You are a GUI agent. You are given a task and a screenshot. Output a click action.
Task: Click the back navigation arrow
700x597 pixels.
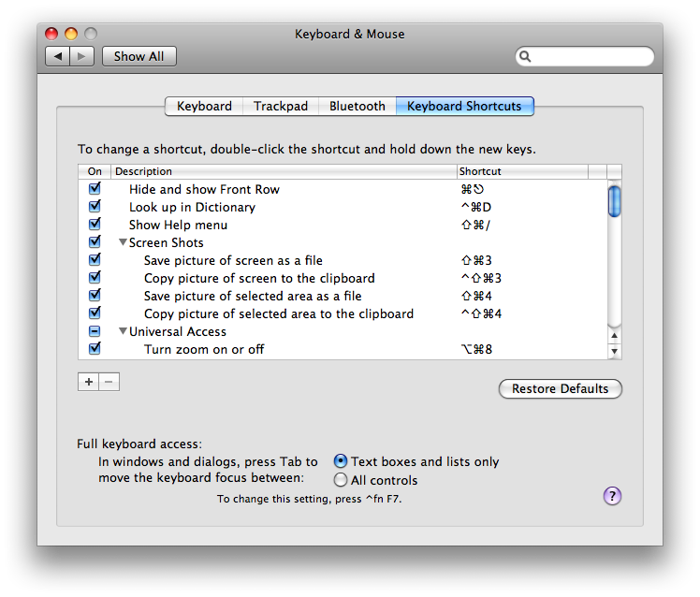click(58, 56)
